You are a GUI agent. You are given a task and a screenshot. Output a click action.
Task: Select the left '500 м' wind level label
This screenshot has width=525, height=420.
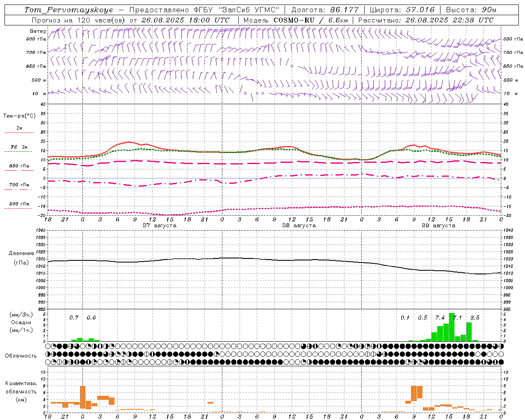coord(39,80)
